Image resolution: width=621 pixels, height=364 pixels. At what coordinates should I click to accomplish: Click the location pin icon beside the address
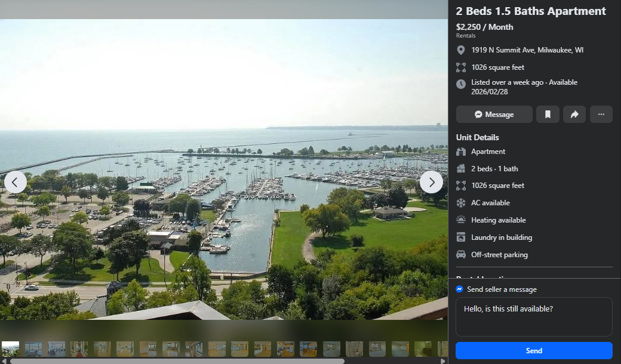click(x=461, y=50)
